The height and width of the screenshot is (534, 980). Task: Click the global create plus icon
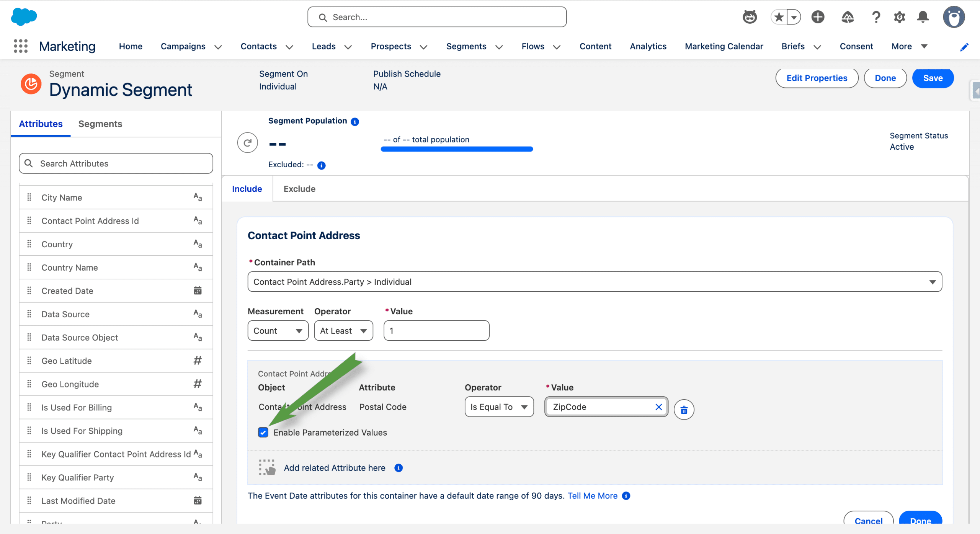(x=818, y=17)
